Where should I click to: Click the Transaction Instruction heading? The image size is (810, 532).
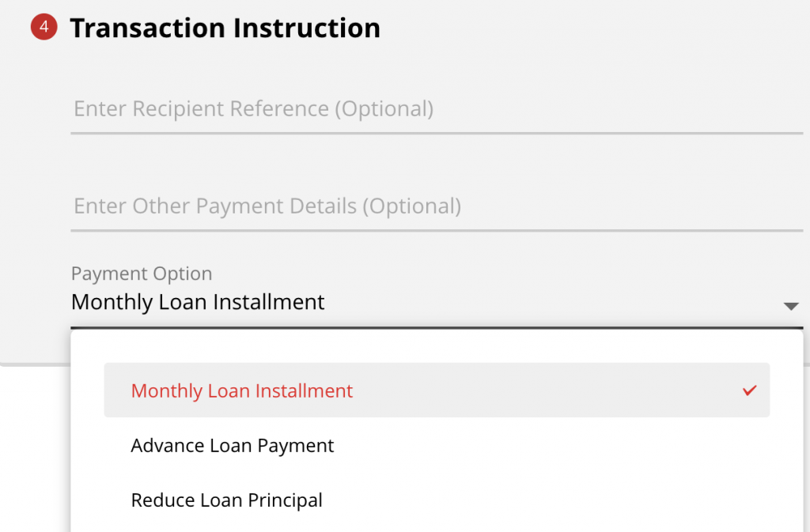click(x=225, y=28)
